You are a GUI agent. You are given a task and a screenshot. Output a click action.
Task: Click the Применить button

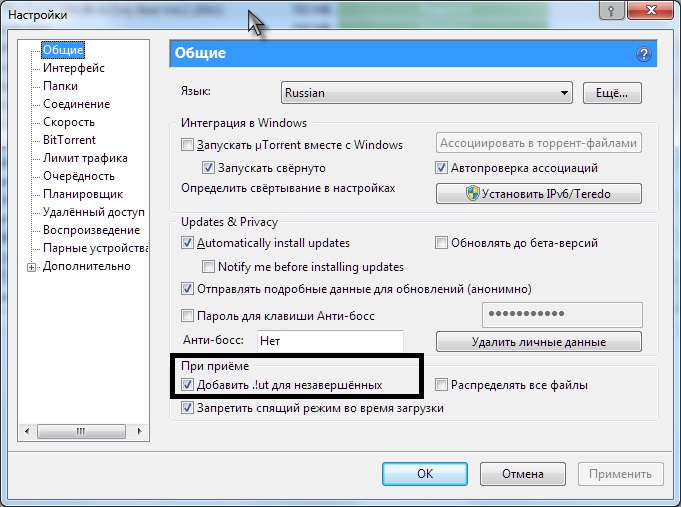(x=620, y=474)
